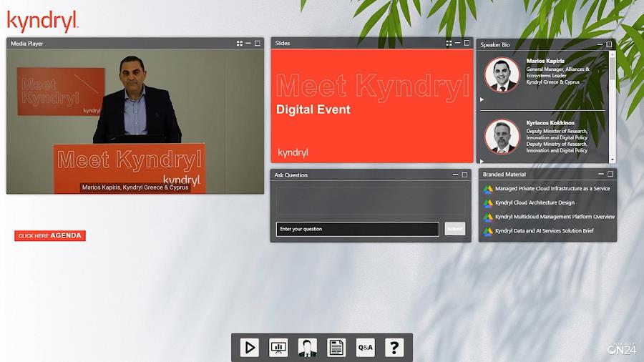Open Kyndryl Multicloud Management Platform Overview
The image size is (644, 362).
click(555, 217)
